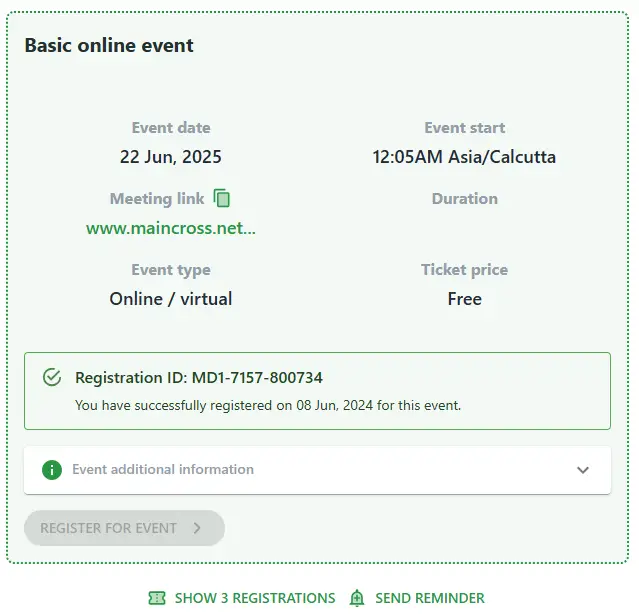The height and width of the screenshot is (614, 639).
Task: Copy the meeting link with clipboard icon
Action: pos(222,198)
